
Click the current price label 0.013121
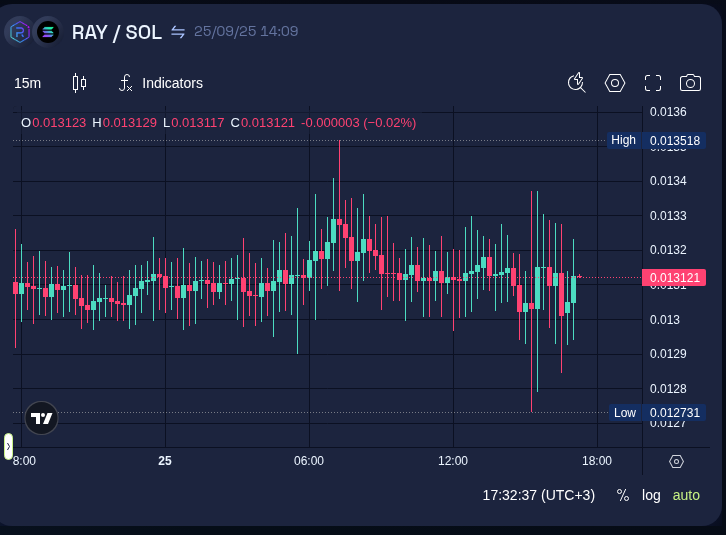[674, 277]
